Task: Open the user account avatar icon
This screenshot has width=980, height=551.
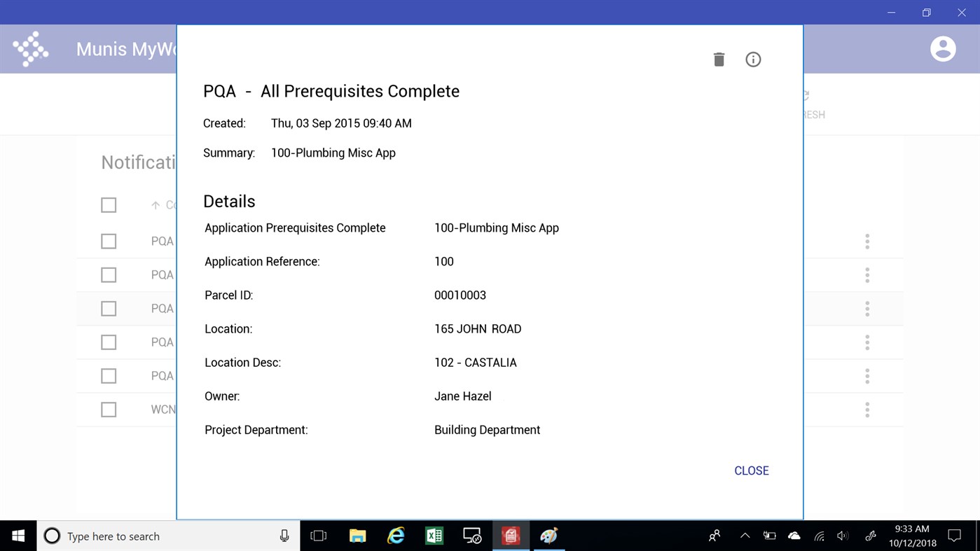Action: (x=942, y=48)
